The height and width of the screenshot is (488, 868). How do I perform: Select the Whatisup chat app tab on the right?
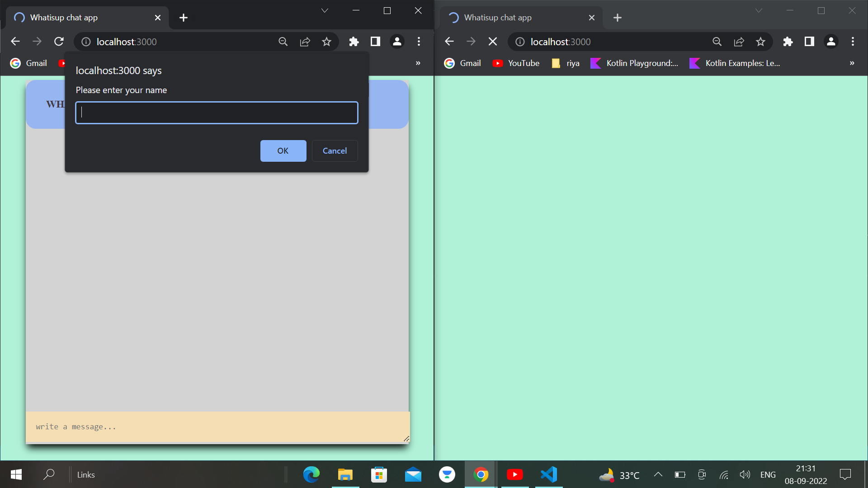[x=497, y=18]
